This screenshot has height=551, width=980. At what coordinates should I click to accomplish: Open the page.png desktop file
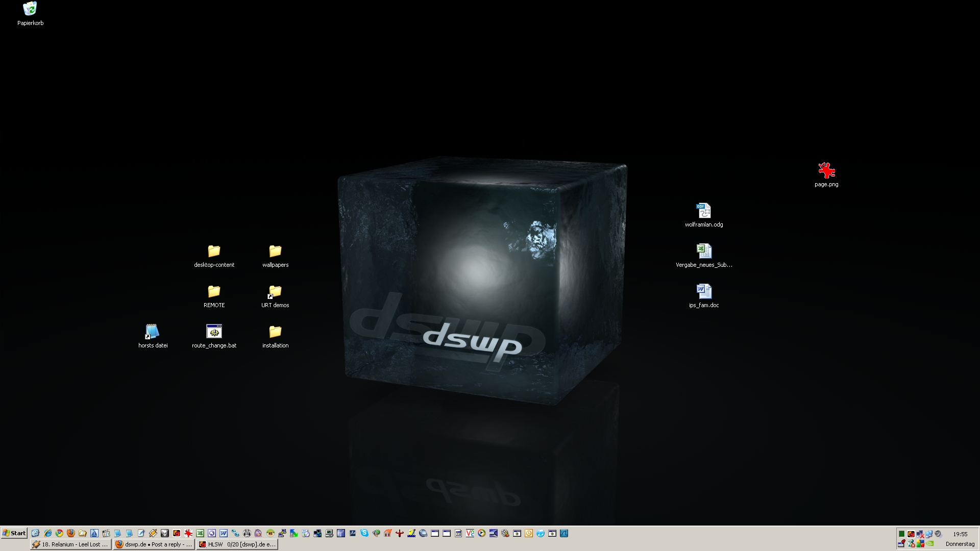[826, 171]
